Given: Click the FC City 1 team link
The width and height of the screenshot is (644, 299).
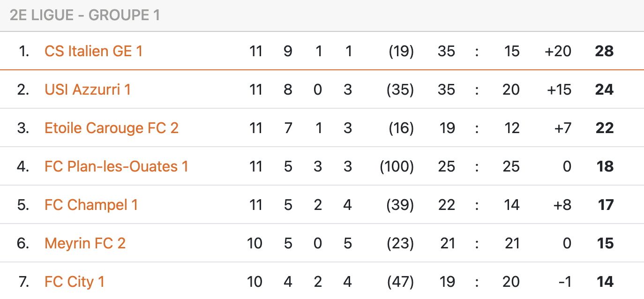Looking at the screenshot, I should pos(75,282).
